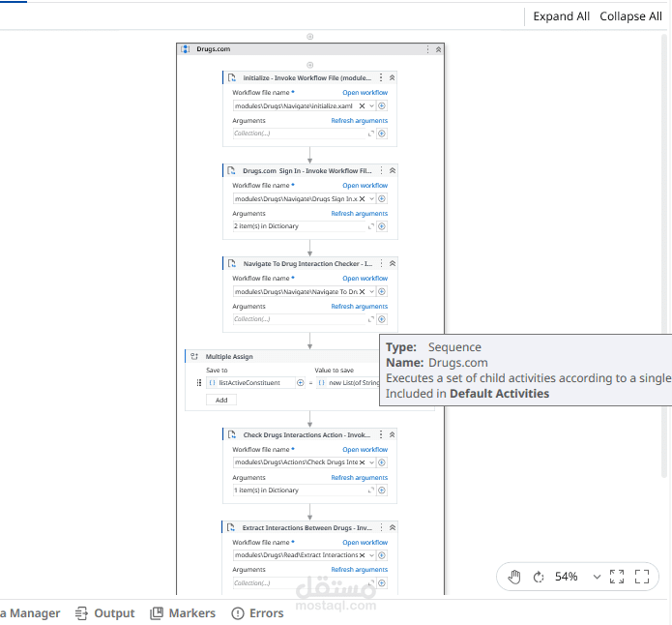Click Add button in Multiple Assign
The image size is (672, 625).
click(221, 400)
